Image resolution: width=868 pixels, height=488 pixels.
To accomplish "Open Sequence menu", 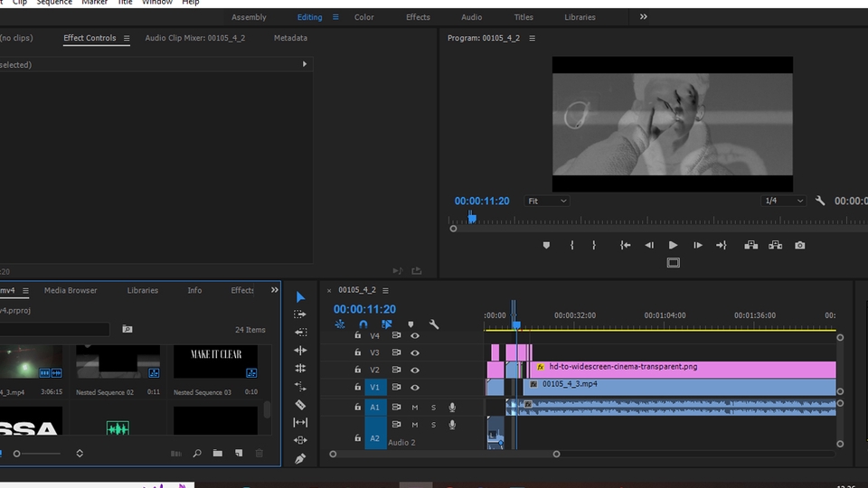I will click(54, 3).
